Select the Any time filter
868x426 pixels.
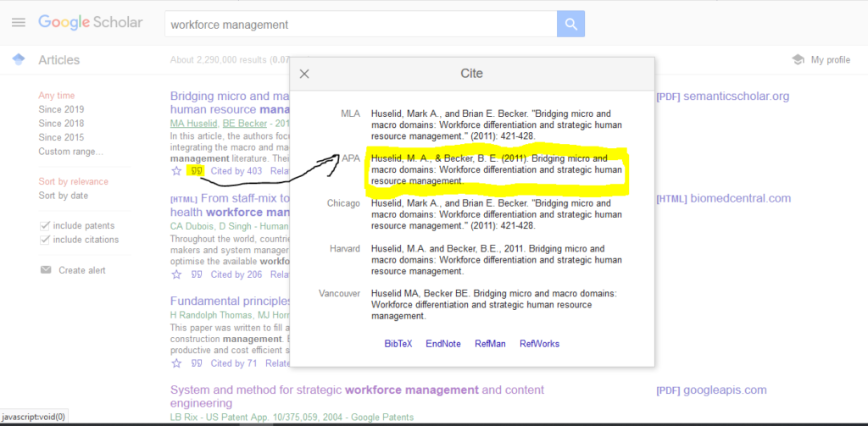pos(57,96)
